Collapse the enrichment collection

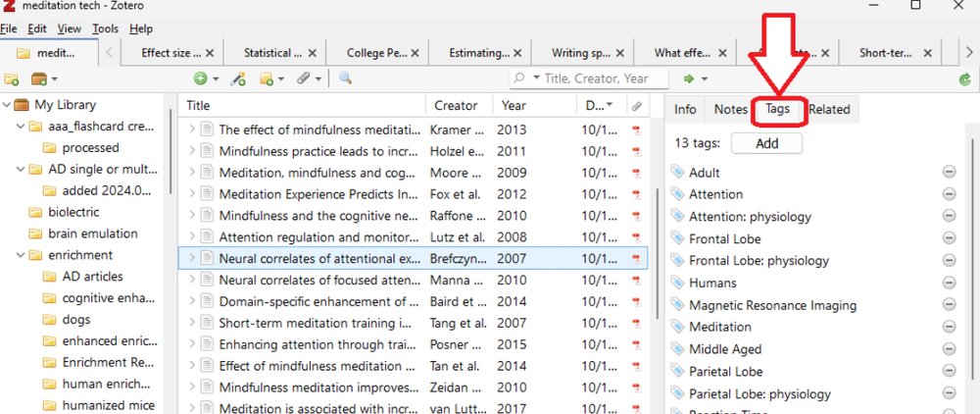21,255
